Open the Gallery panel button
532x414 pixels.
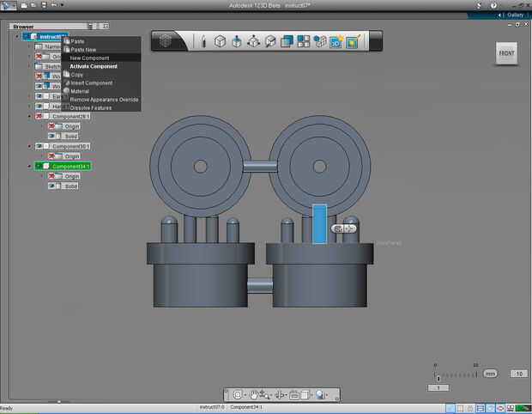pyautogui.click(x=513, y=15)
